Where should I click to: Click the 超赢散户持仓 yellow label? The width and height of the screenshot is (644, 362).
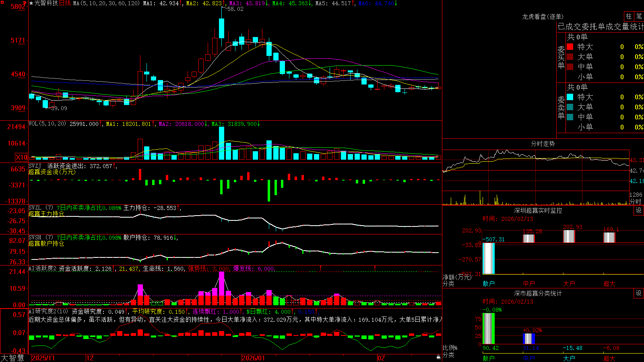pyautogui.click(x=46, y=243)
